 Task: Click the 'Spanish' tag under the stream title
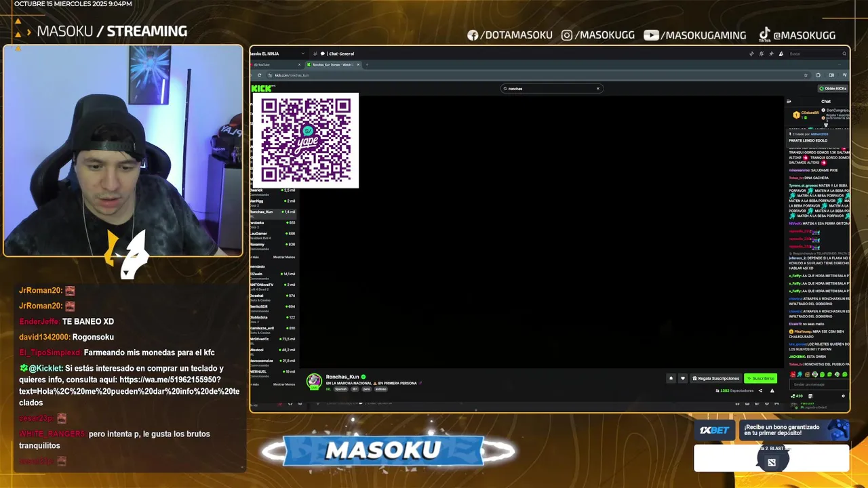click(340, 389)
